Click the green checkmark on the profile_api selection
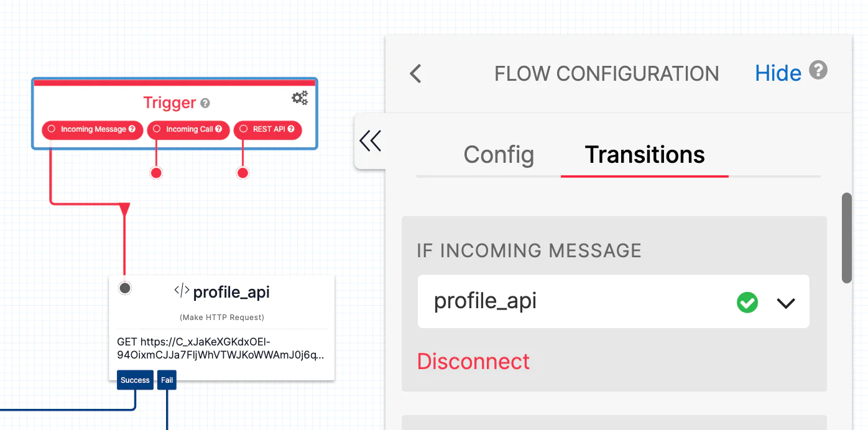 tap(747, 303)
